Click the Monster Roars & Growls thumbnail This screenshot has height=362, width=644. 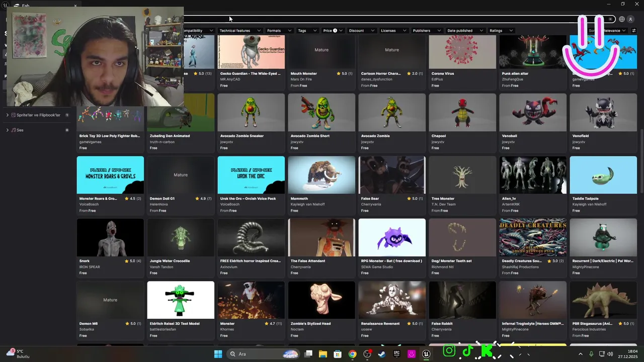110,174
